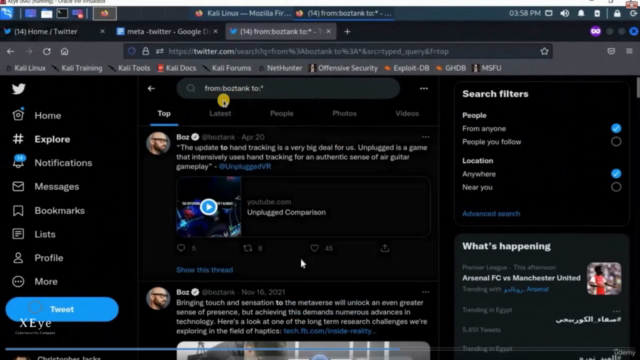The width and height of the screenshot is (640, 360).
Task: Open Boz avatar on the Apr 20 tweet
Action: [x=158, y=143]
